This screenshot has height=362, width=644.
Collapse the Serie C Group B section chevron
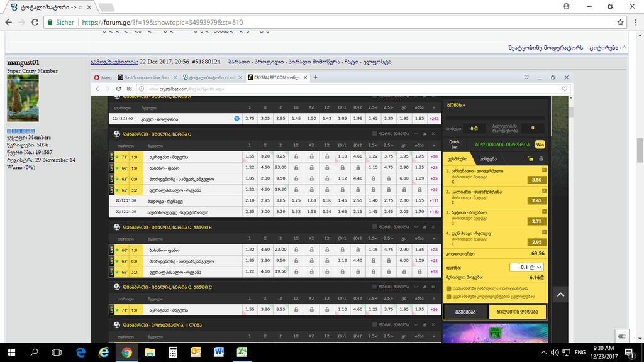point(416,227)
